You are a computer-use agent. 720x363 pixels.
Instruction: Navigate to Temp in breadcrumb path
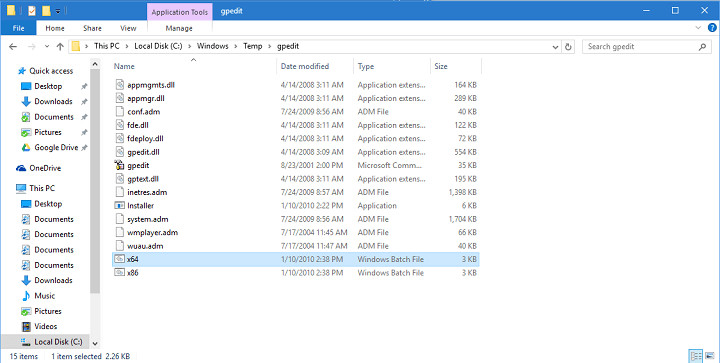tap(253, 46)
